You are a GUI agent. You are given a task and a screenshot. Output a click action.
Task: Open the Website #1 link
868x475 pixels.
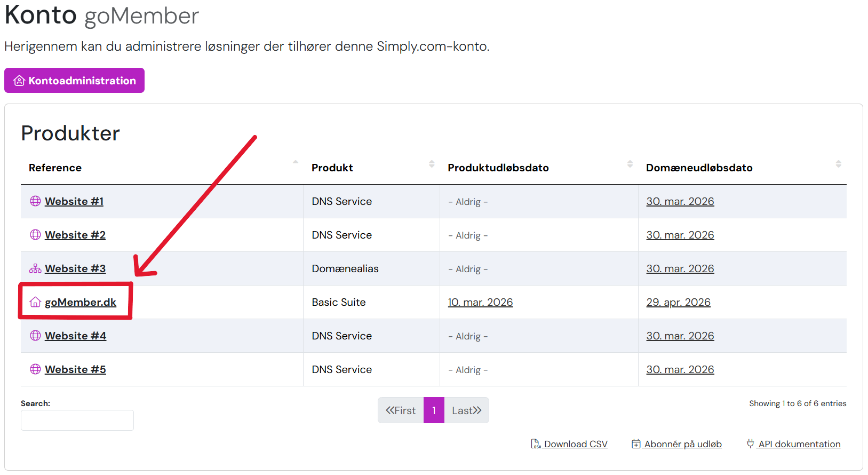(x=74, y=201)
